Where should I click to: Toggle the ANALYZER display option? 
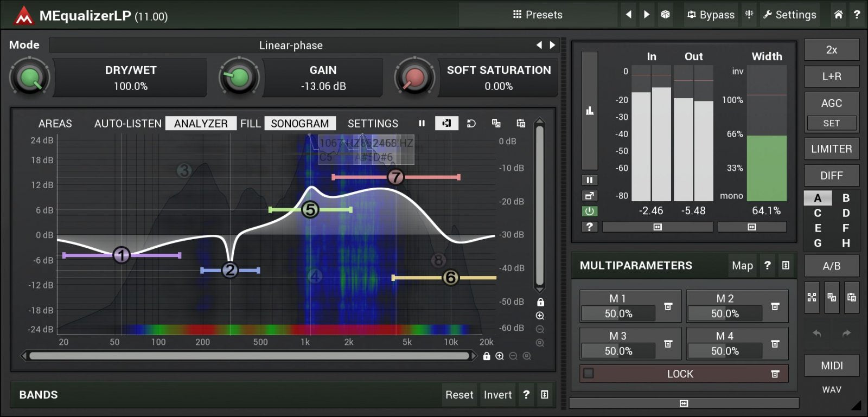tap(201, 124)
